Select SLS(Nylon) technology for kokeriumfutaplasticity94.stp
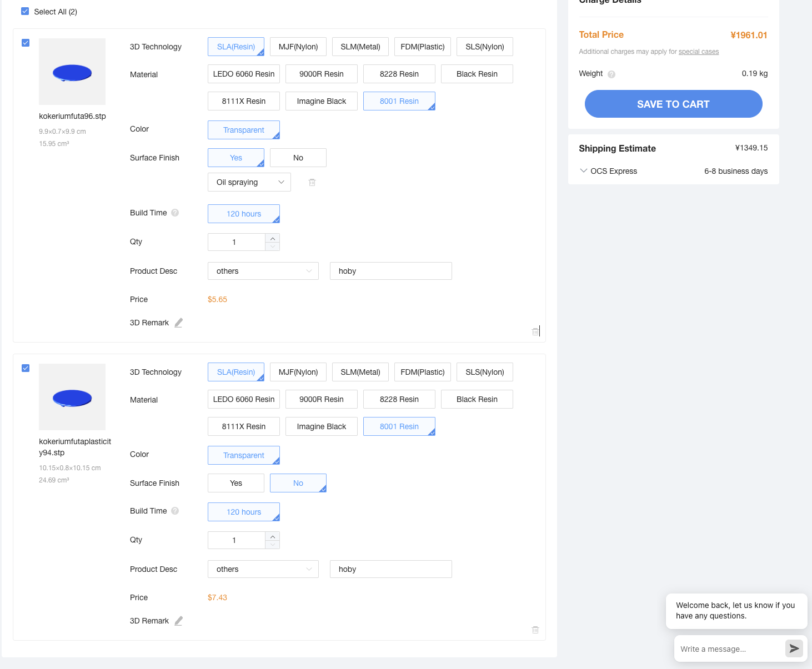 click(485, 372)
